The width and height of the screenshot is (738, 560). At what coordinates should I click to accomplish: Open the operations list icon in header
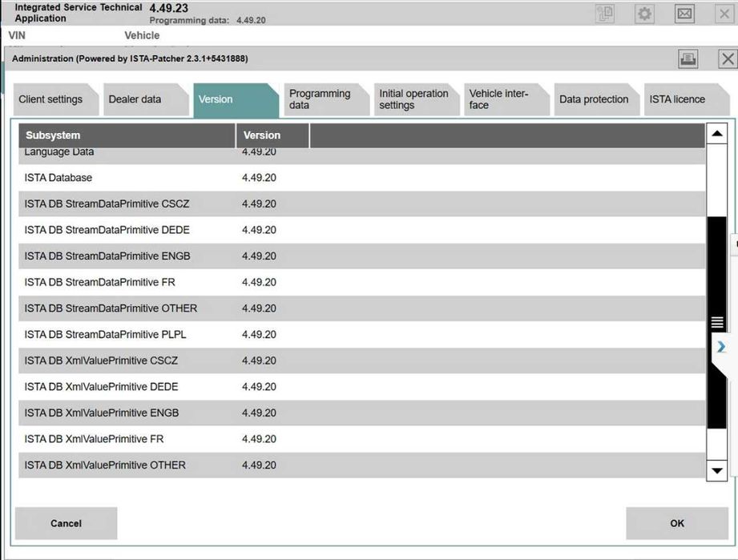coord(604,13)
